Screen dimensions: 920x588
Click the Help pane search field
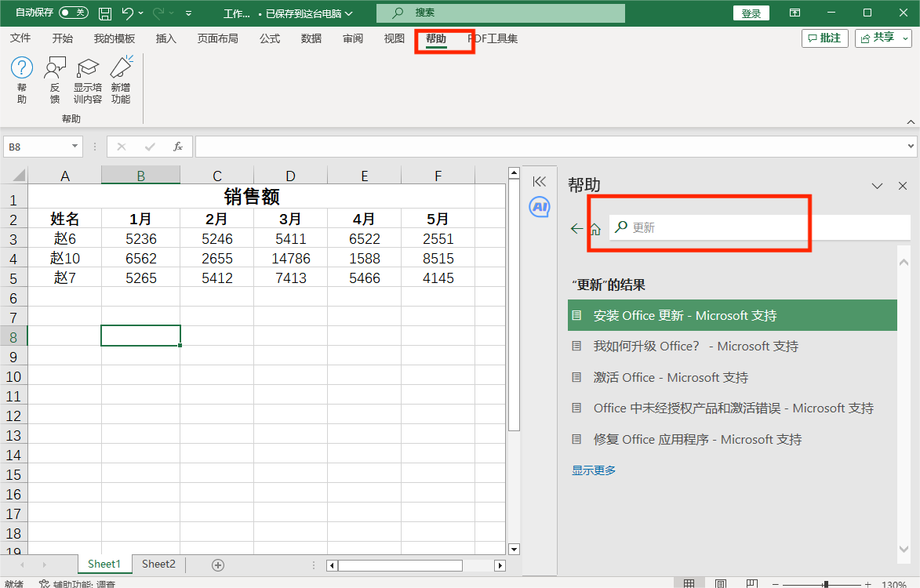coord(761,227)
